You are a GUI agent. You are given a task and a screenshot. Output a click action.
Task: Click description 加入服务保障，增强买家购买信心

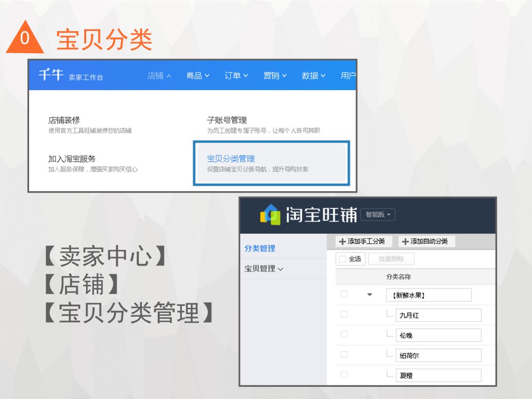point(93,169)
